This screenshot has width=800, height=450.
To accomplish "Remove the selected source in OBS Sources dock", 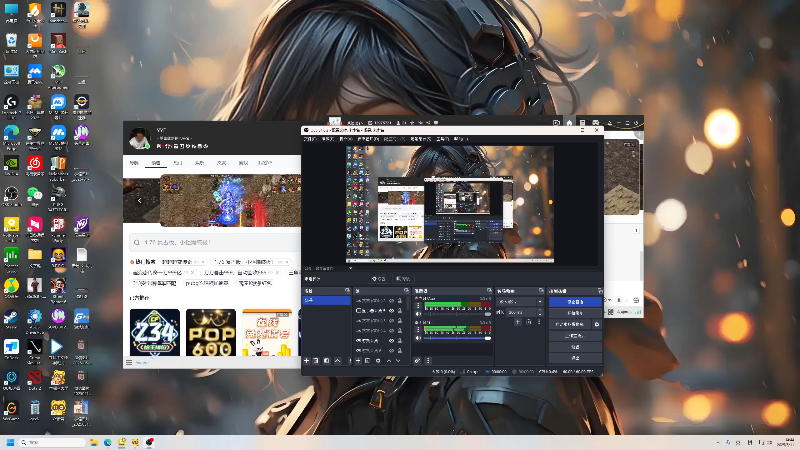I will [367, 361].
